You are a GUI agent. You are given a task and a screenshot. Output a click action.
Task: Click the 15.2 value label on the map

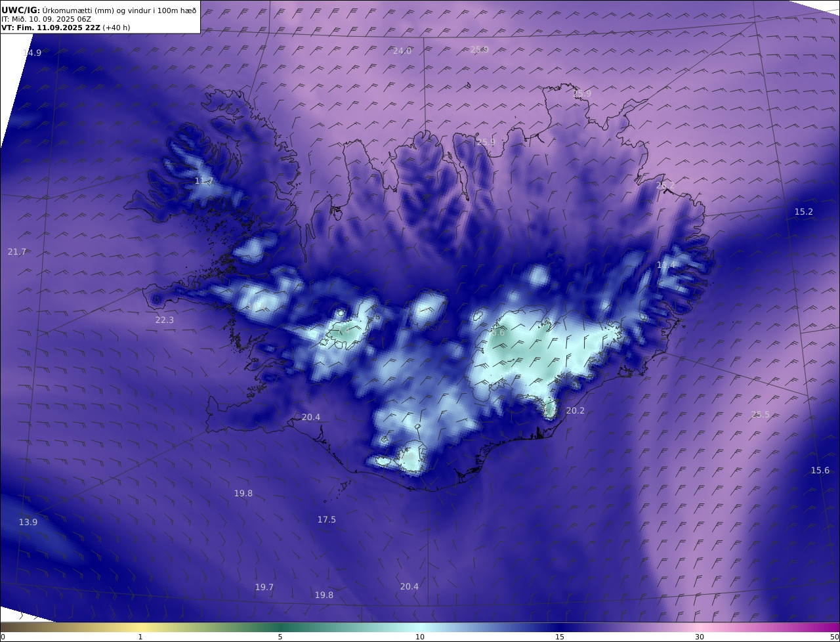[x=804, y=212]
